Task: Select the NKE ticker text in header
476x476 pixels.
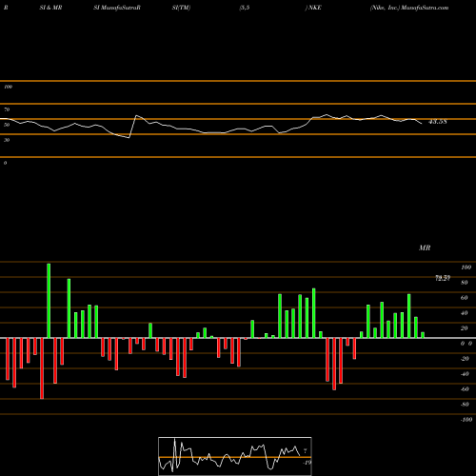Action: tap(314, 8)
